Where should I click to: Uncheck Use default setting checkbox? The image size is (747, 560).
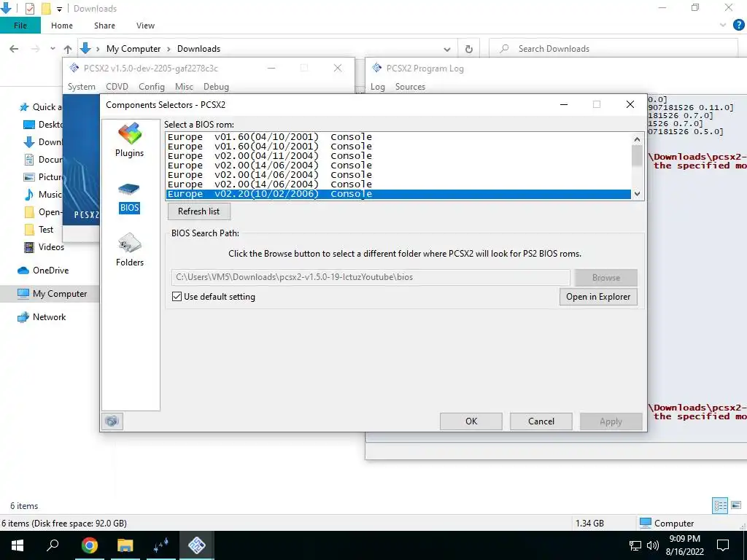(x=177, y=296)
